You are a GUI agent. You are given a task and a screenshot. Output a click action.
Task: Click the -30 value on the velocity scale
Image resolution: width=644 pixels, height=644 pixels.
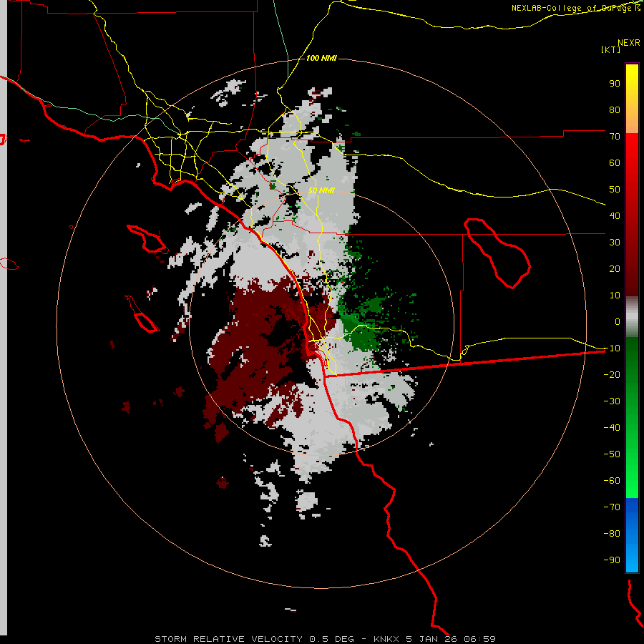pos(612,401)
